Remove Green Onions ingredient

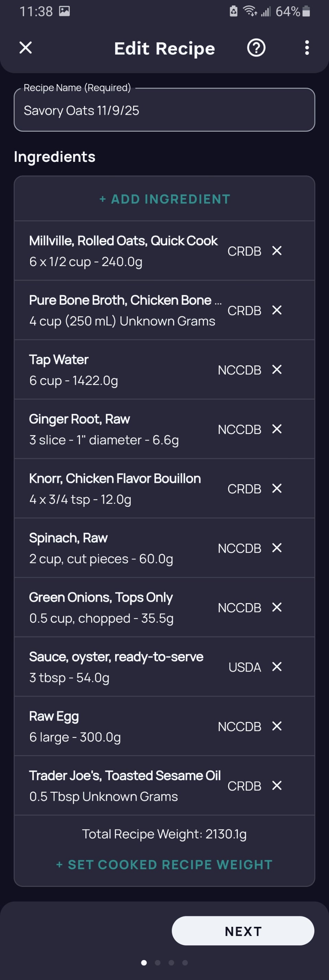pyautogui.click(x=277, y=607)
